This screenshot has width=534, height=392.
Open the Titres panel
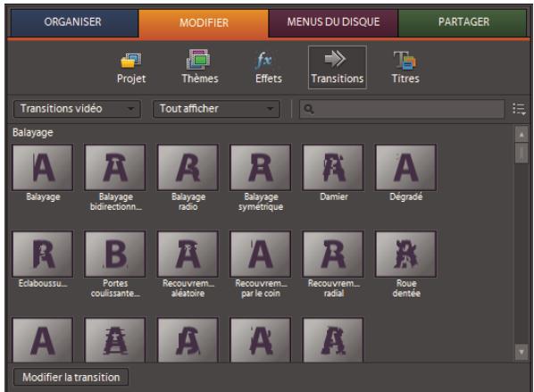tap(405, 68)
